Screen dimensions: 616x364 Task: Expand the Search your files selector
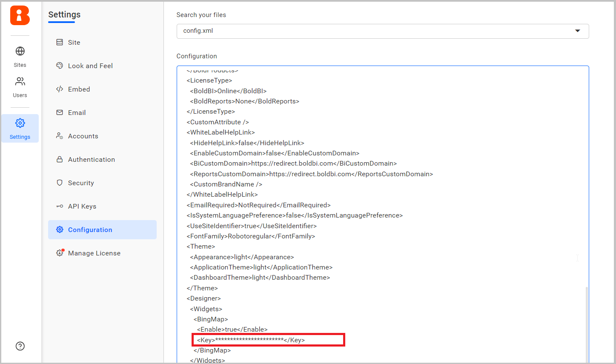point(382,31)
